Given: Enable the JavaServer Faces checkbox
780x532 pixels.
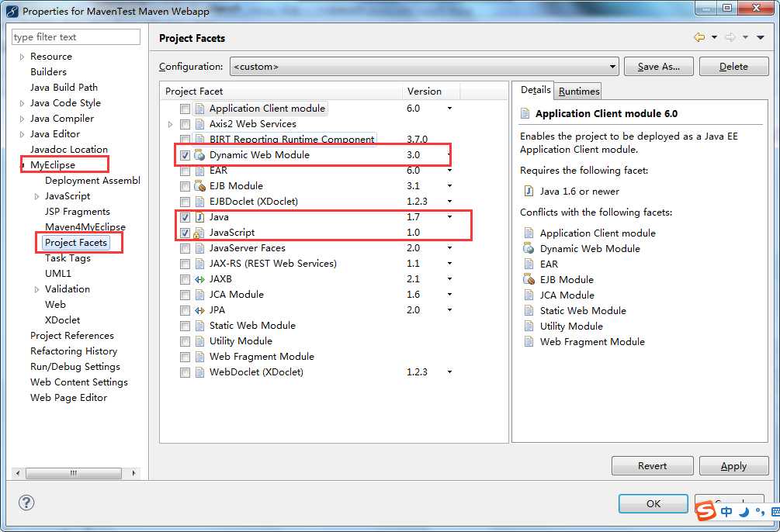Looking at the screenshot, I should point(185,248).
